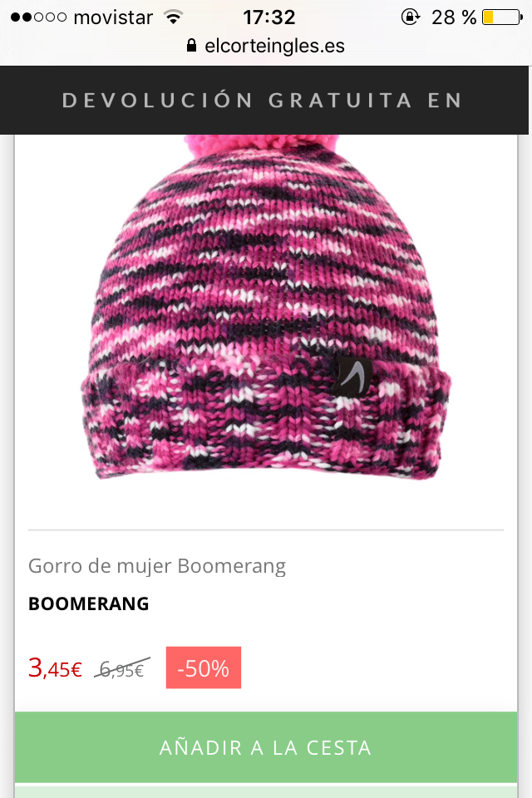The height and width of the screenshot is (798, 532).
Task: Open the Devolución Gratuita banner
Action: point(264,101)
